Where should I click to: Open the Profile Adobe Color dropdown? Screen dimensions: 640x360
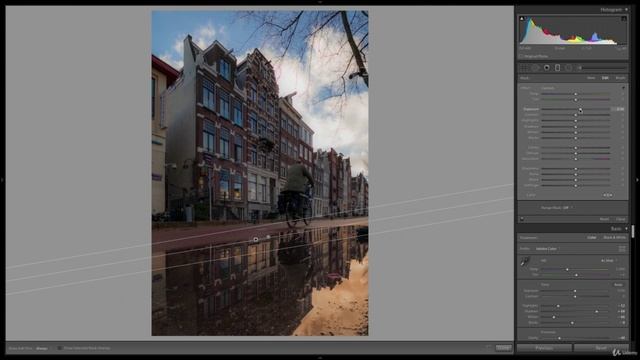pyautogui.click(x=548, y=248)
